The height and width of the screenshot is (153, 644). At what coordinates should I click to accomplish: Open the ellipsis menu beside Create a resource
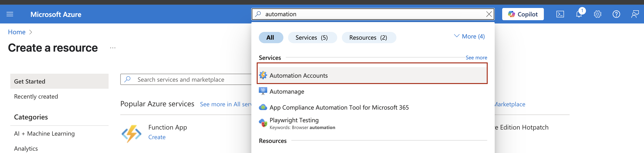[113, 48]
